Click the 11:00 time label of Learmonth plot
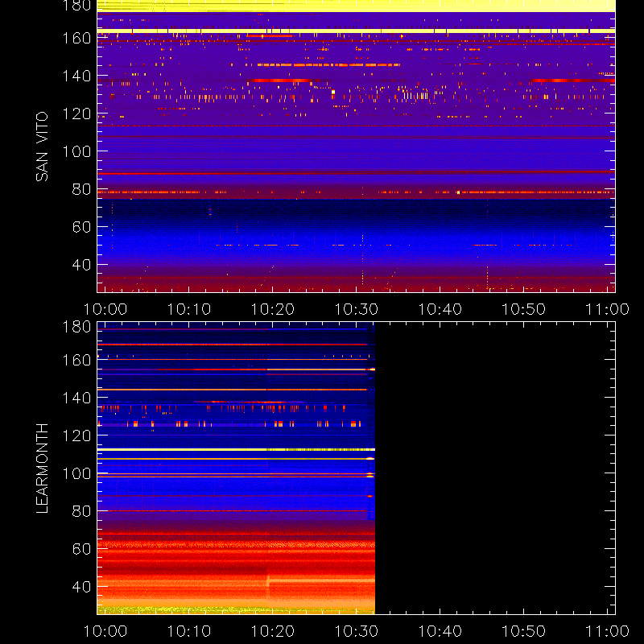 (607, 631)
